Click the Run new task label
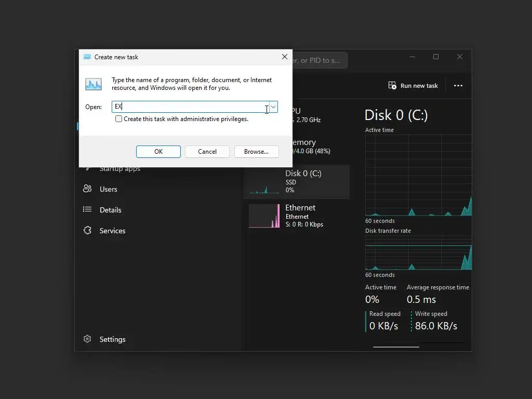The image size is (532, 399). pyautogui.click(x=419, y=86)
